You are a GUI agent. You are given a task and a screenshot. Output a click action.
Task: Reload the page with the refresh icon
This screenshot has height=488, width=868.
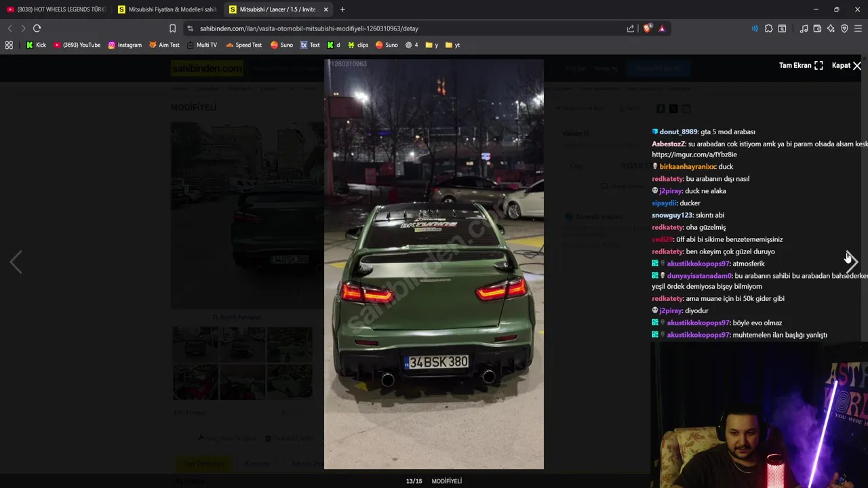tap(37, 28)
